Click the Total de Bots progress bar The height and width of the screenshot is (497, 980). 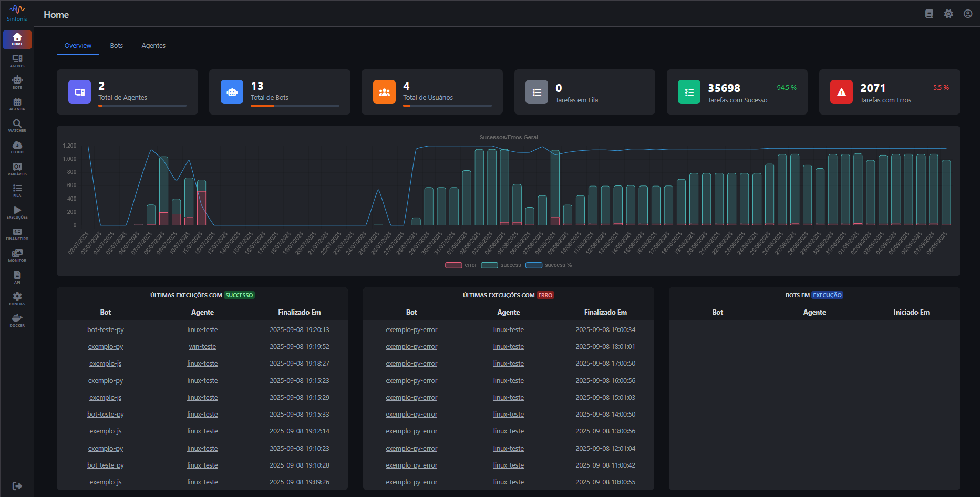(295, 106)
